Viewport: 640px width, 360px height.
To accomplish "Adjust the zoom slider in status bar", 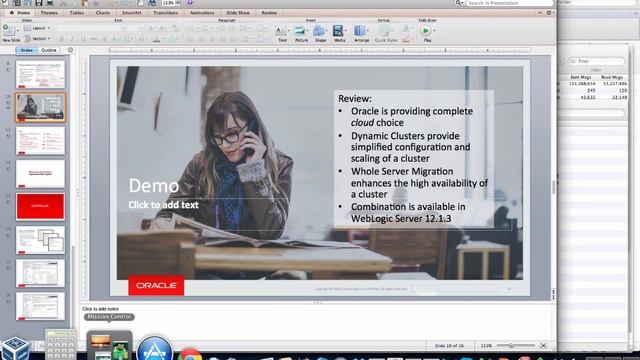I will (515, 346).
